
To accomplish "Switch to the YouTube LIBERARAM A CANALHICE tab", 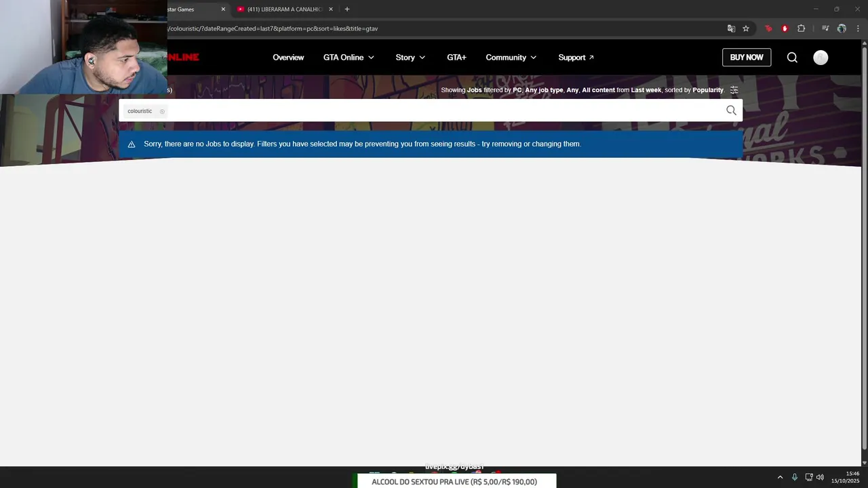I will (285, 9).
